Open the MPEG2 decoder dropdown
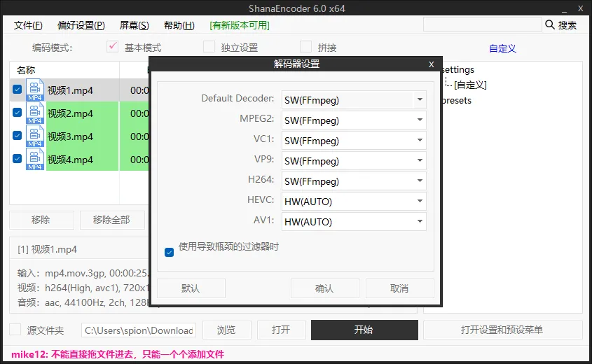The width and height of the screenshot is (592, 364). click(x=354, y=120)
